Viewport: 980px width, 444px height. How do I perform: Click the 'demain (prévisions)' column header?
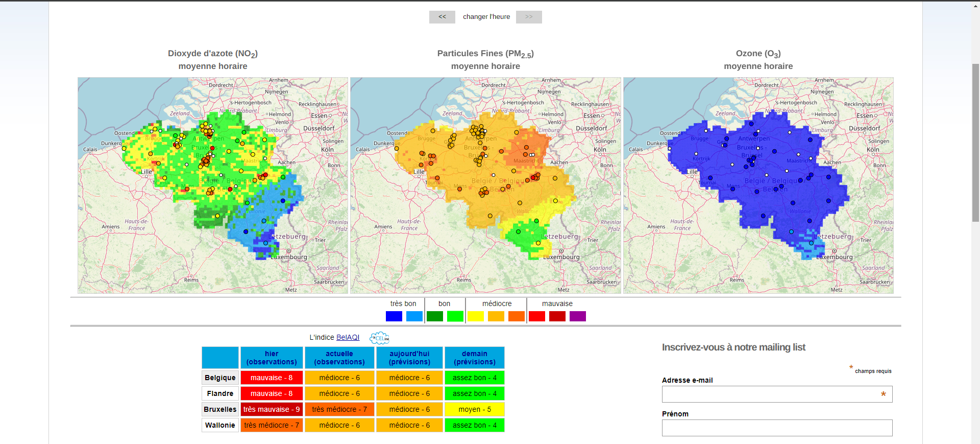point(475,358)
